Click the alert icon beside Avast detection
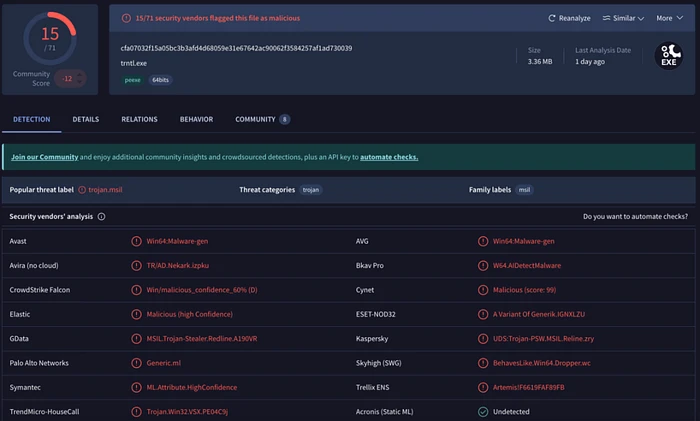The height and width of the screenshot is (421, 700). click(137, 241)
